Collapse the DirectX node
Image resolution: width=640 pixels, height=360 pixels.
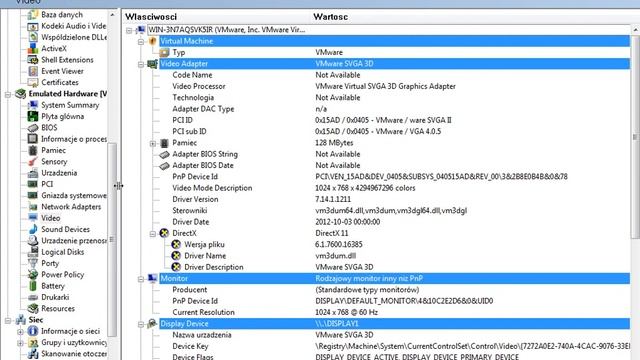153,234
